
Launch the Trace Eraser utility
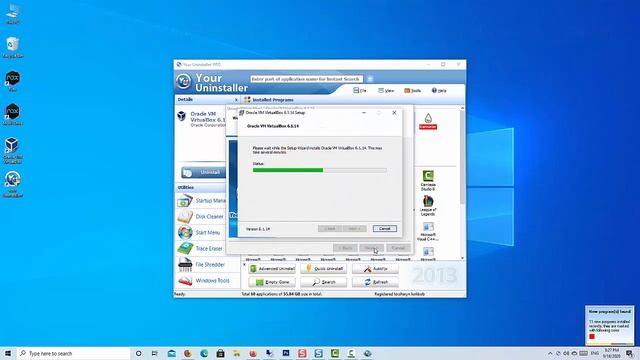(200, 249)
